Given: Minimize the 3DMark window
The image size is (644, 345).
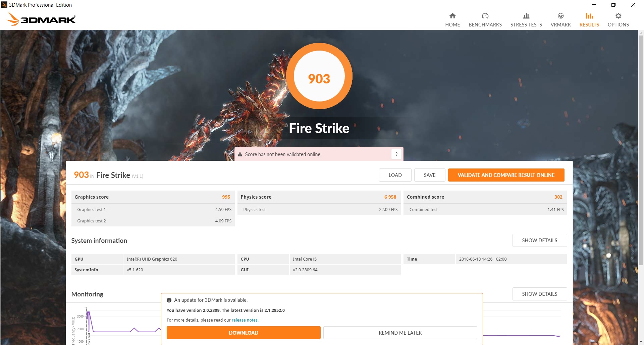Looking at the screenshot, I should (x=594, y=5).
